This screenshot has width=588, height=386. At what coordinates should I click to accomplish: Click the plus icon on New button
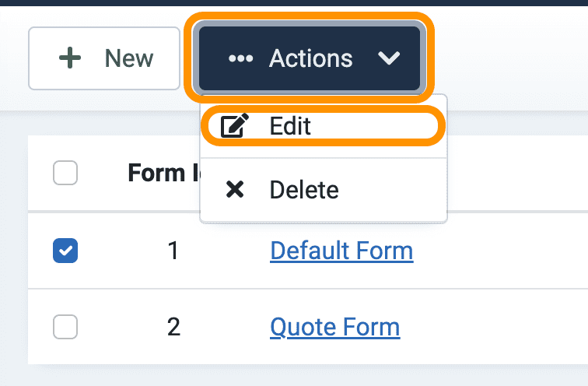(70, 58)
